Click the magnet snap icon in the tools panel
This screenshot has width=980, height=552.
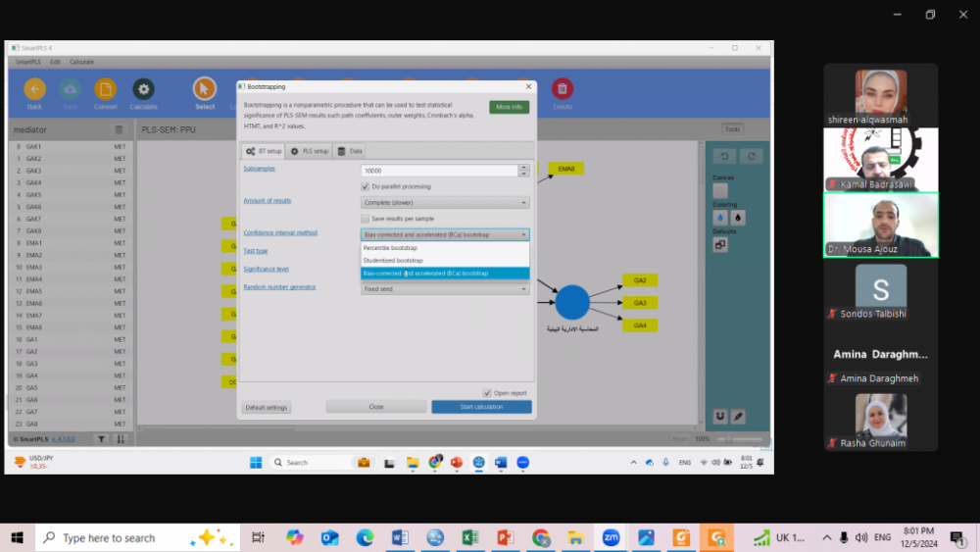coord(720,417)
